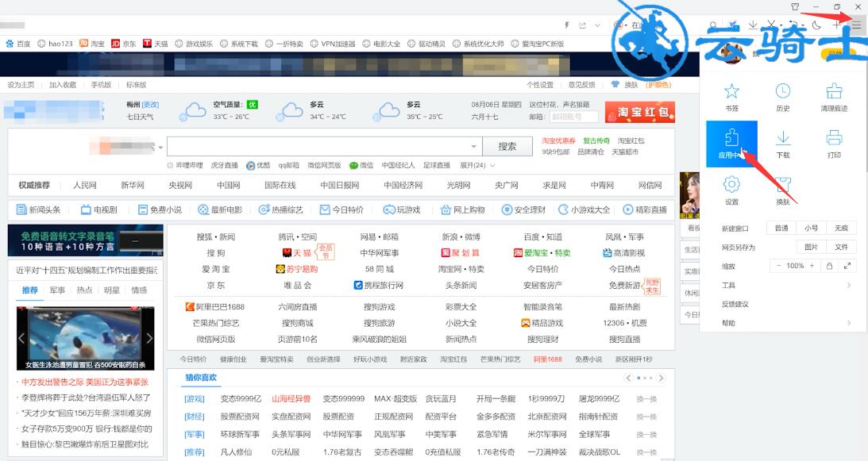Image resolution: width=868 pixels, height=461 pixels.
Task: Open 精彩直播 live stream icon link
Action: pyautogui.click(x=645, y=209)
